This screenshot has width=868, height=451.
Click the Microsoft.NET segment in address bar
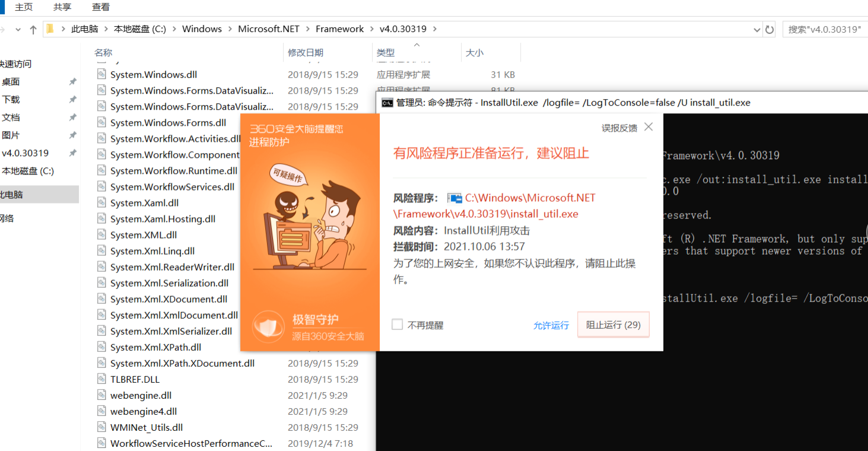click(x=269, y=29)
